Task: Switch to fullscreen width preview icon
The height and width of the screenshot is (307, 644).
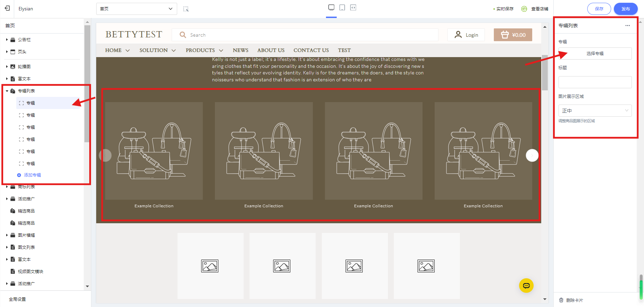Action: click(x=353, y=8)
